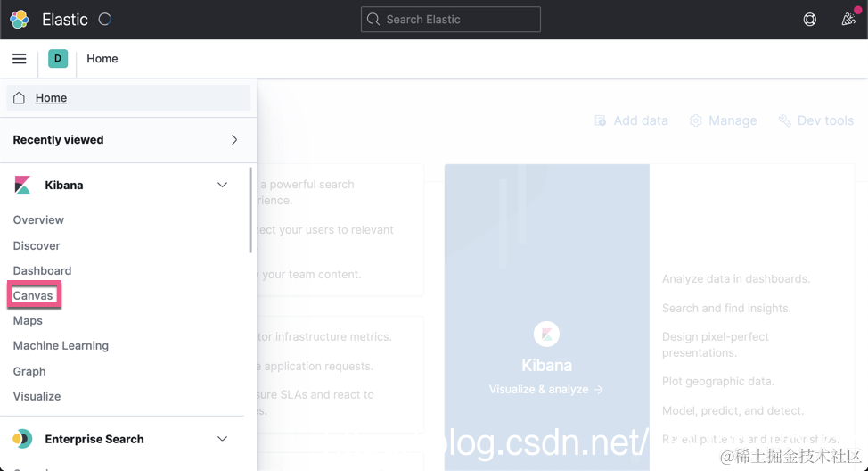Click Visualize & analyze on Kibana card
The height and width of the screenshot is (471, 868).
coord(545,390)
